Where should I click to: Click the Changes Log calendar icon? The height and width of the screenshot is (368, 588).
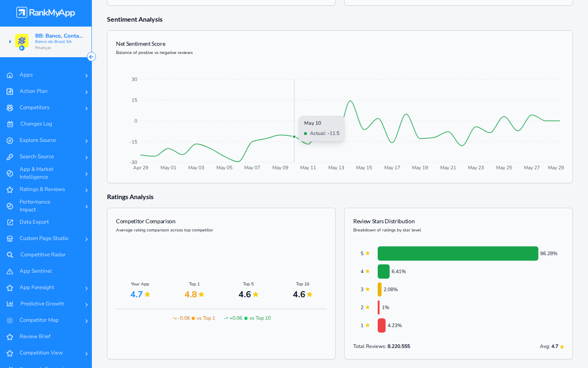pyautogui.click(x=10, y=124)
